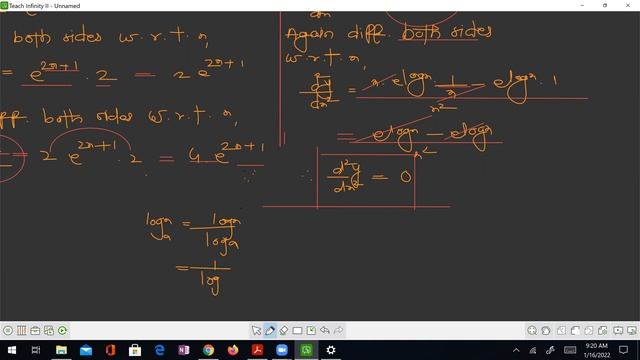Open OneNote from the taskbar

pos(184,350)
